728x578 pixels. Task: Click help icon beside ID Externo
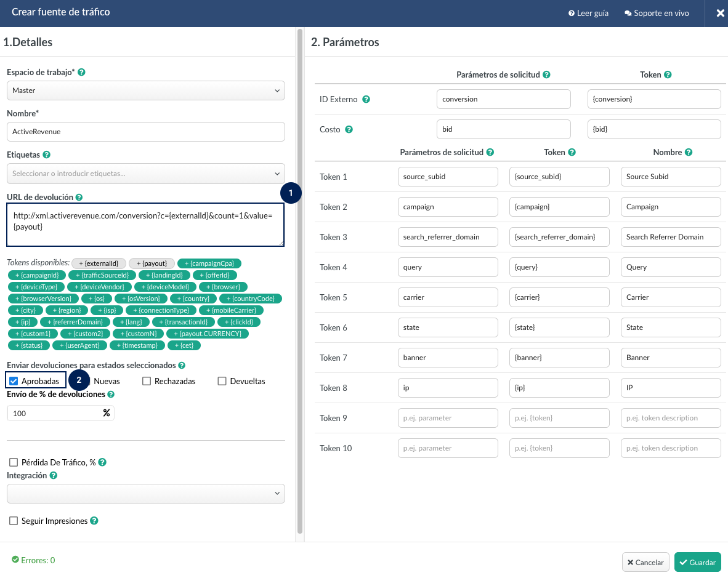point(366,99)
